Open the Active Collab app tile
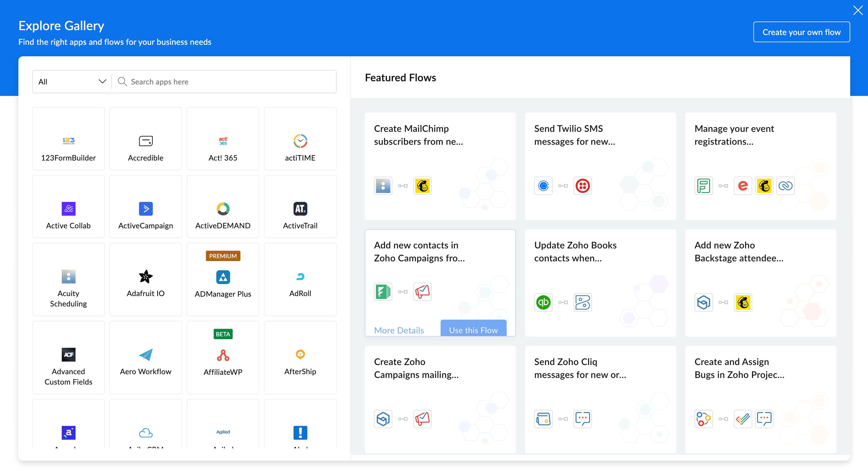Image resolution: width=868 pixels, height=471 pixels. (x=68, y=206)
